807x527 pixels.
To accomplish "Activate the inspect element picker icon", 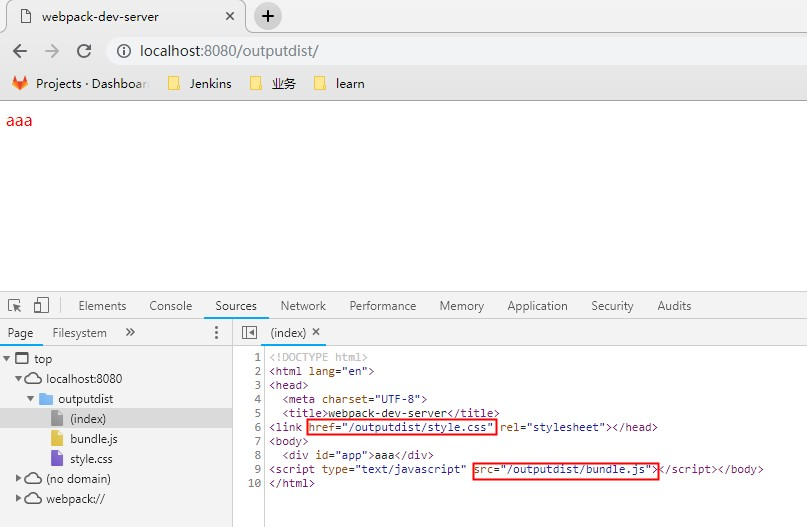I will (x=14, y=305).
